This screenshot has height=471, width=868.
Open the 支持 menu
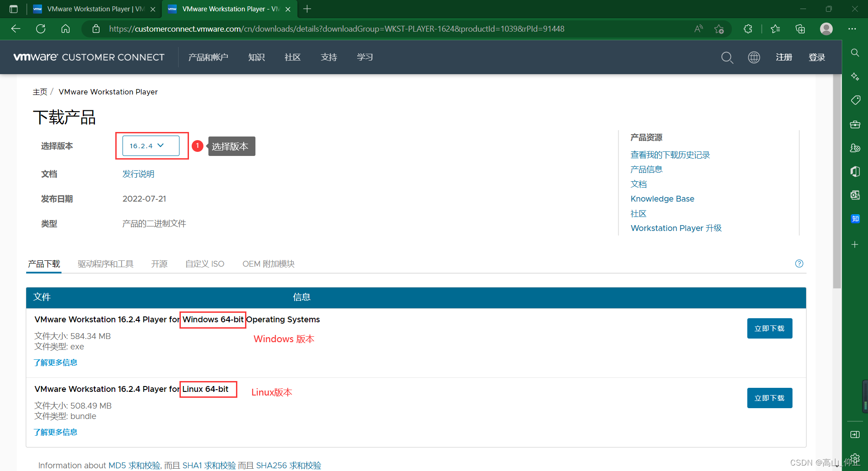pyautogui.click(x=329, y=57)
